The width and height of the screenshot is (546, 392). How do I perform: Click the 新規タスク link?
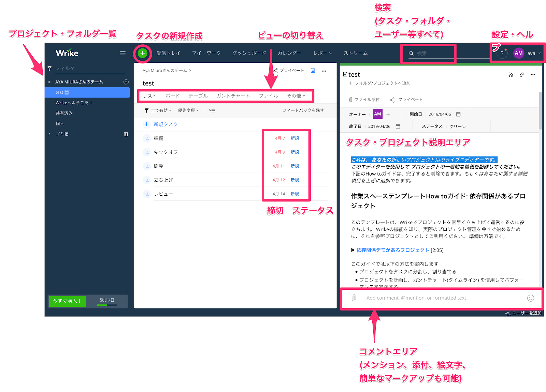pos(166,124)
